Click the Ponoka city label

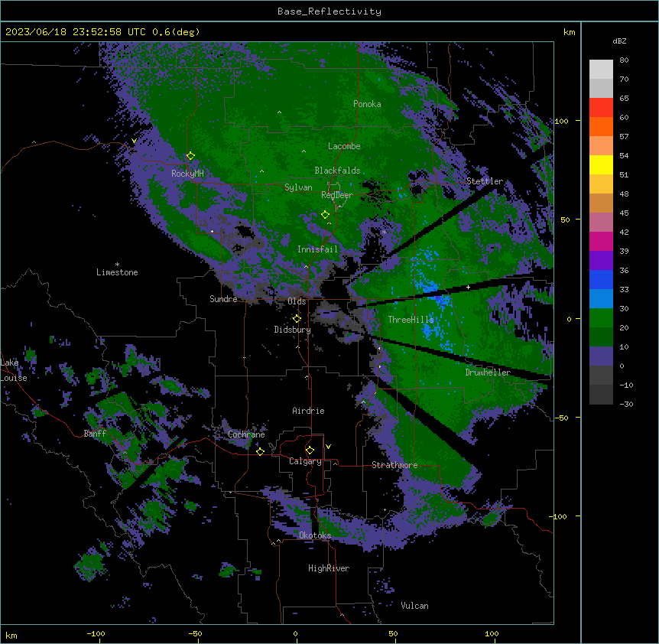367,104
